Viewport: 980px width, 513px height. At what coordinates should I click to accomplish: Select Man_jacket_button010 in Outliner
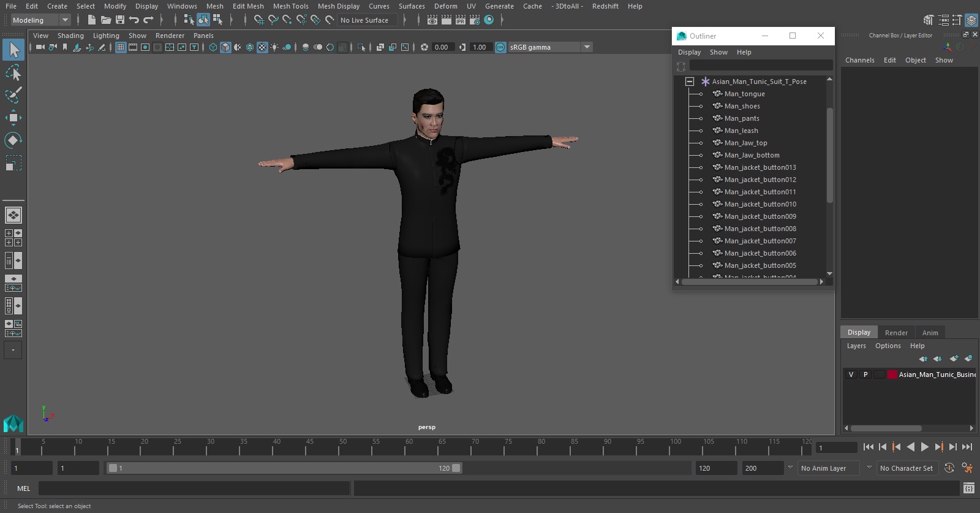coord(760,204)
